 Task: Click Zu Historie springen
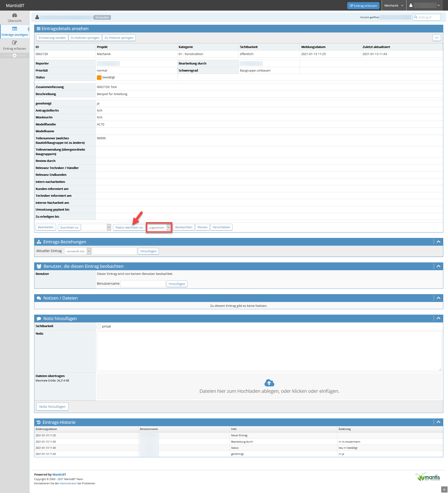119,38
